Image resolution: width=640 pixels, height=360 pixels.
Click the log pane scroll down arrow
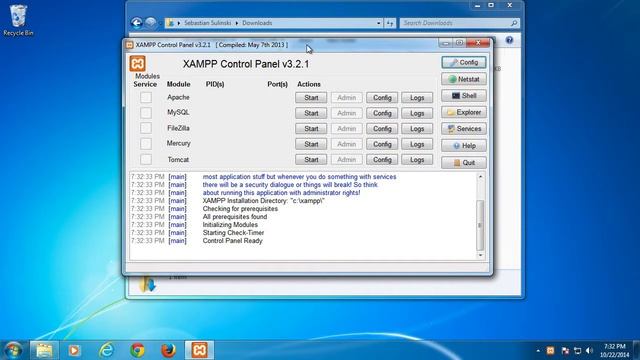click(480, 255)
